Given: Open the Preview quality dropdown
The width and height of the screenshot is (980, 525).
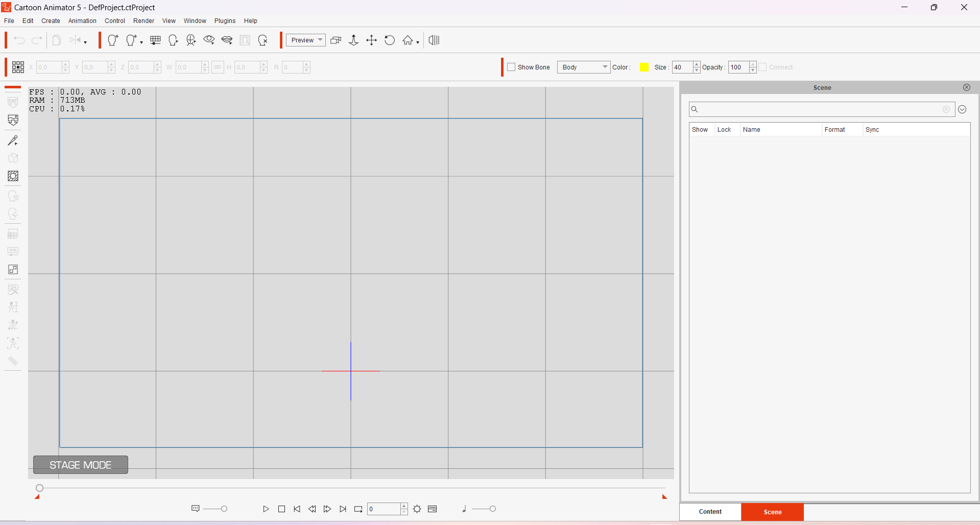Looking at the screenshot, I should [x=306, y=40].
